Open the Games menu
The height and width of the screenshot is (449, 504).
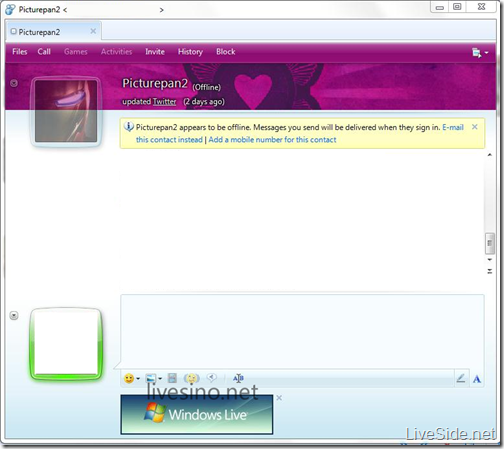(76, 52)
